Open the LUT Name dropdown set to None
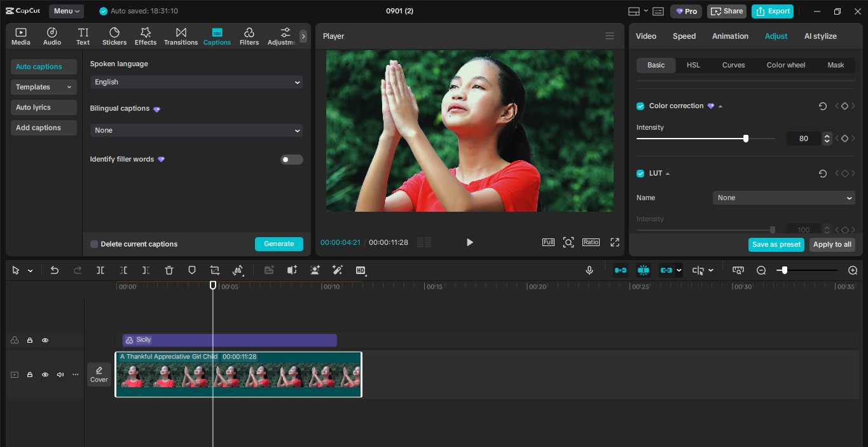The height and width of the screenshot is (447, 868). tap(783, 198)
